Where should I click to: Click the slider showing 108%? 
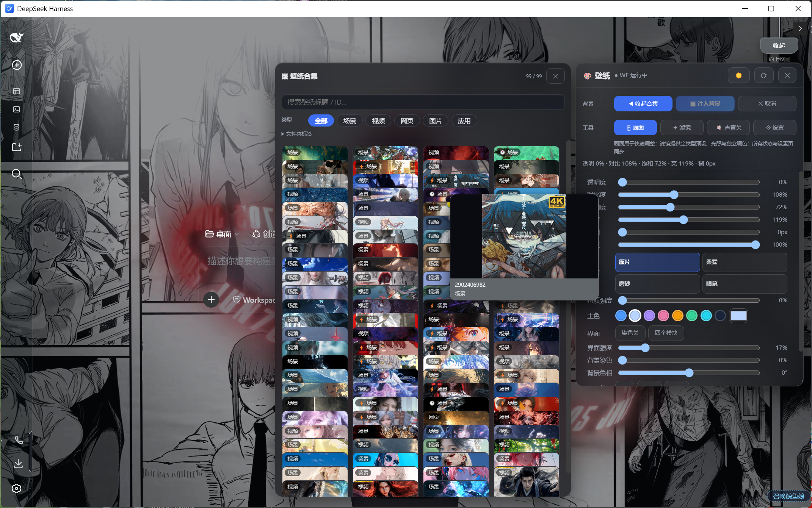coord(689,195)
